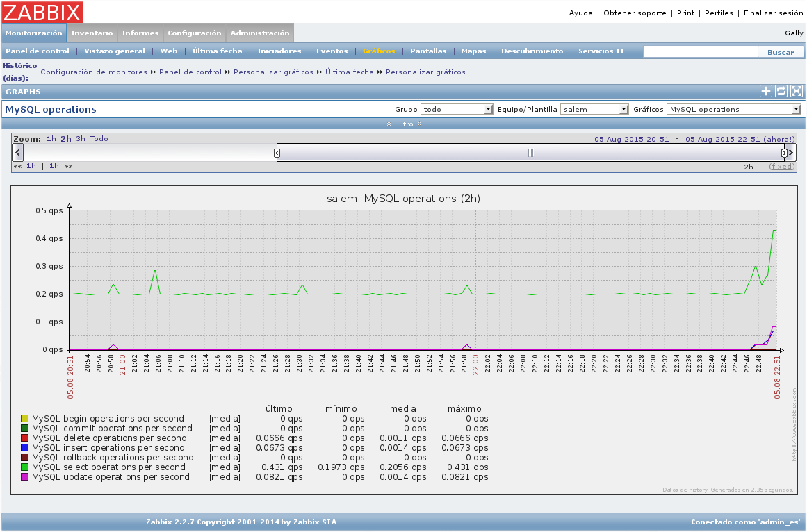Screen dimensions: 807x532
Task: Click the light green select operations swatch
Action: click(25, 467)
